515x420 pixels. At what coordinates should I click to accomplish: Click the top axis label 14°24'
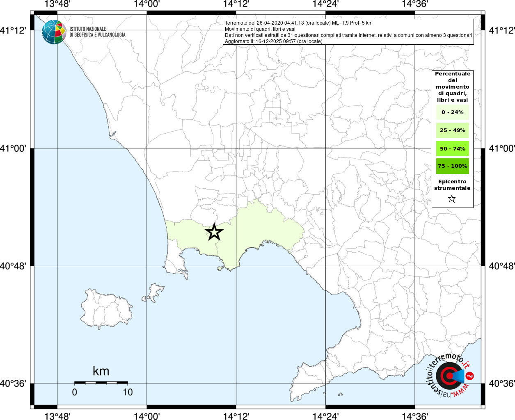[x=325, y=4]
